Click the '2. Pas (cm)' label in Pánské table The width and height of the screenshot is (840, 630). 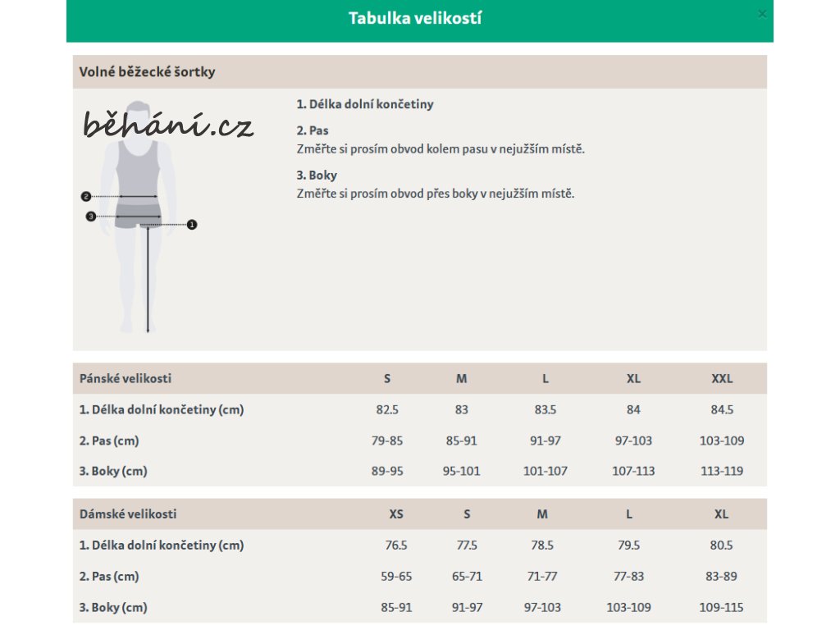click(109, 441)
